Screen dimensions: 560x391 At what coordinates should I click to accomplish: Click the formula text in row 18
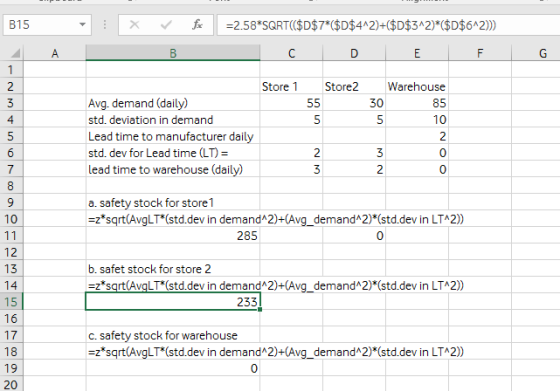pyautogui.click(x=276, y=352)
